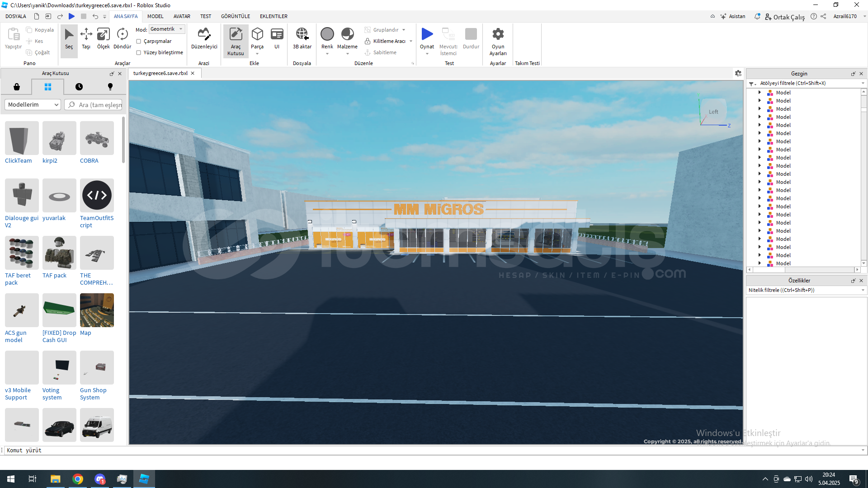
Task: Toggle the Araç Kutusu toolbox button
Action: point(236,41)
